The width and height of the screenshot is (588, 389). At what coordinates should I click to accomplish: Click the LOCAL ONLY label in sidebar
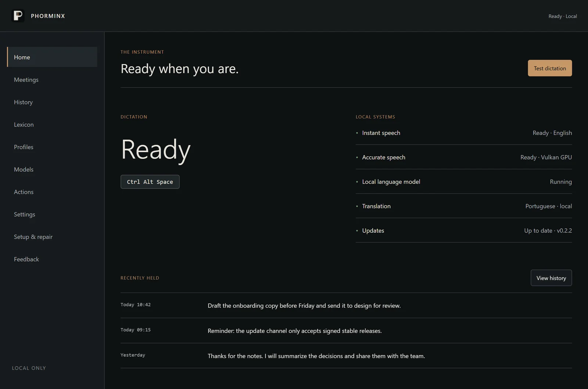coord(29,368)
